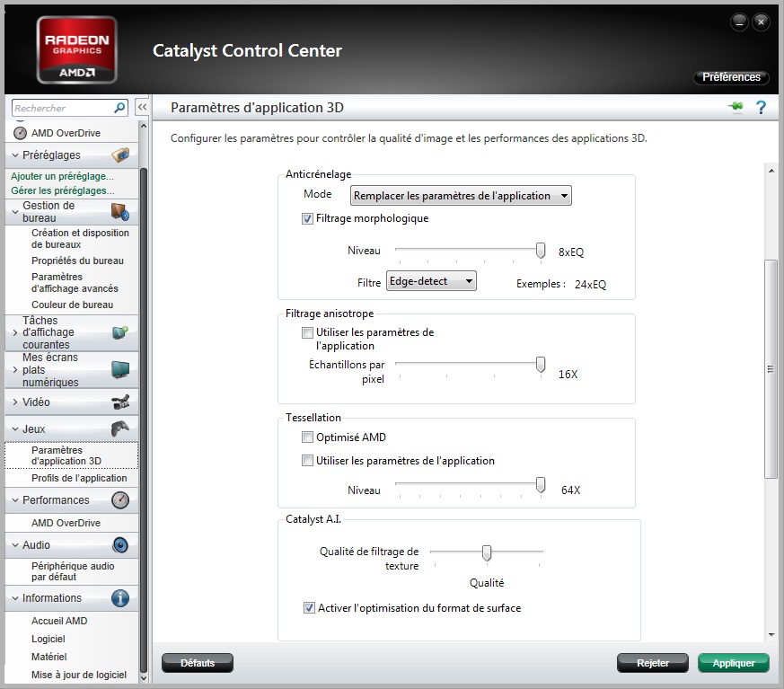Click the Tessellation Niveau slider handle

click(541, 485)
